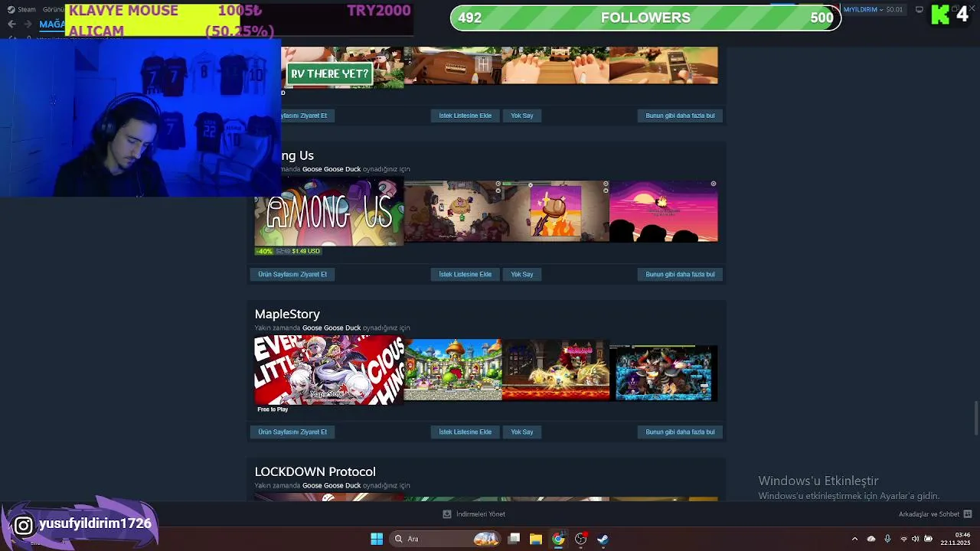View MapleStory castle town screenshot
The width and height of the screenshot is (980, 551).
(452, 370)
